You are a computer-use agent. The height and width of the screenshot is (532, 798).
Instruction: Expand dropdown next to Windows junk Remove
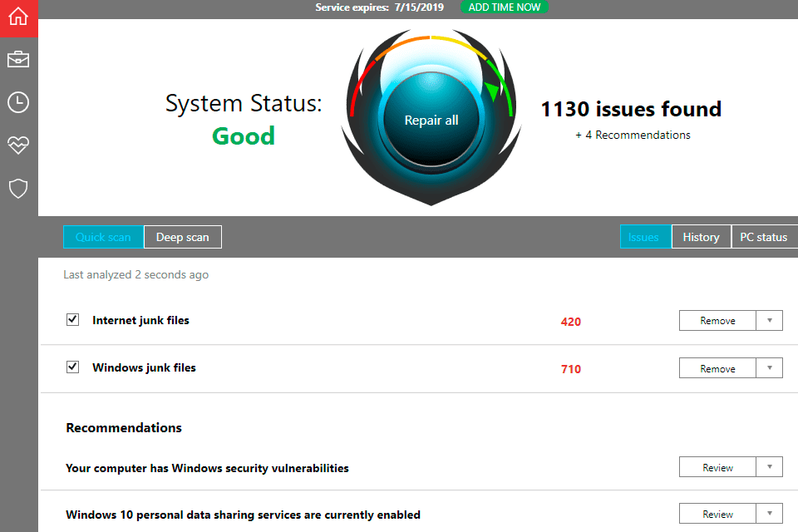[770, 368]
